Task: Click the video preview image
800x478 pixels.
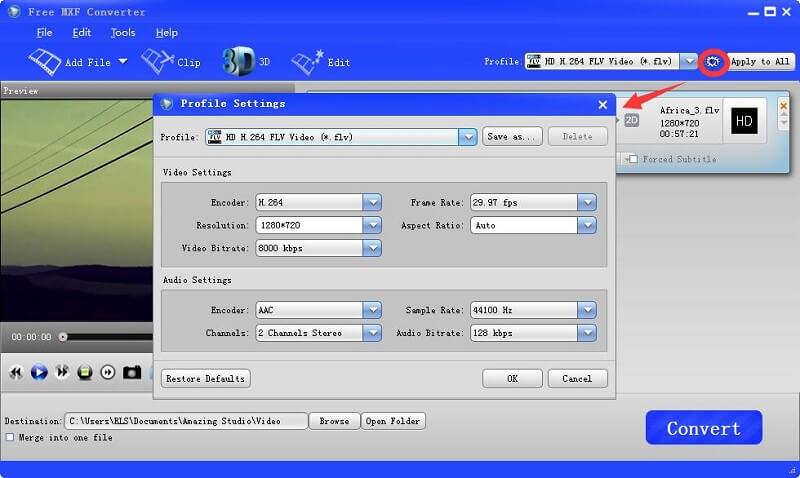Action: click(x=77, y=210)
